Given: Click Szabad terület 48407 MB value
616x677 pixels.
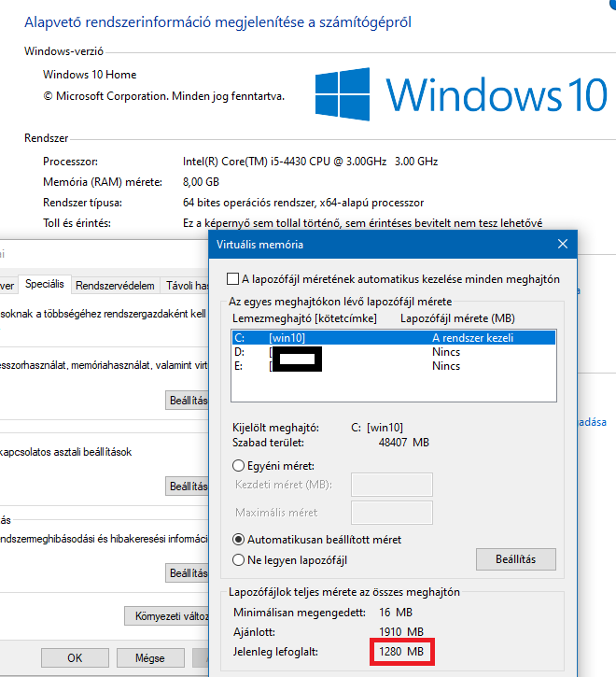Looking at the screenshot, I should coord(404,443).
